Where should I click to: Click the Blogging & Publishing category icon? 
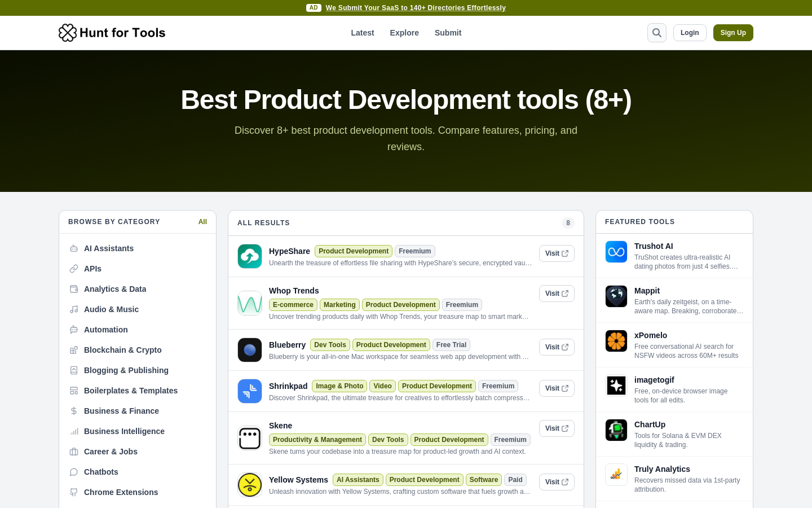point(74,370)
